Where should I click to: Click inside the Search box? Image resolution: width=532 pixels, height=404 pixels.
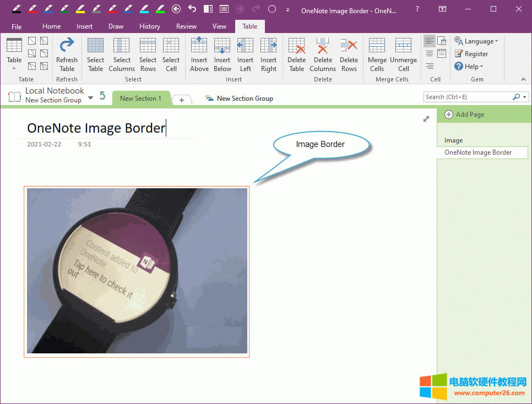pos(468,96)
